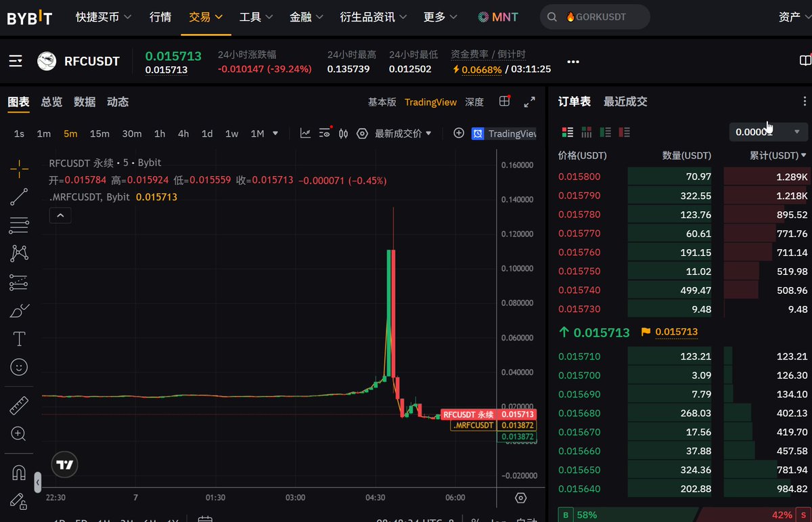Click the TradingView alert button in toolbar
Screen dimensions: 812x522
click(504, 133)
